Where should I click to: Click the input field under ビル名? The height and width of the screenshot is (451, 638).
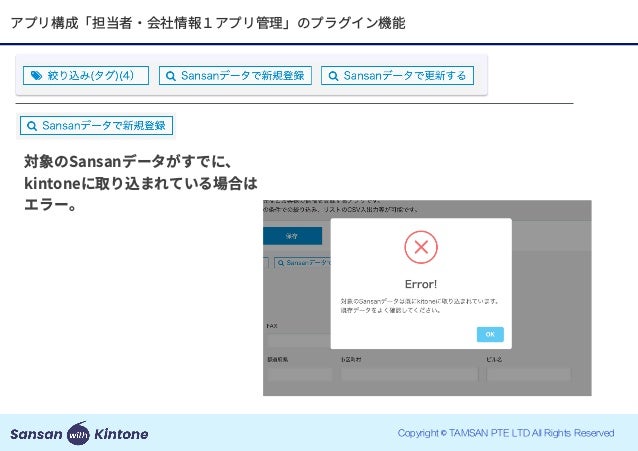point(529,374)
